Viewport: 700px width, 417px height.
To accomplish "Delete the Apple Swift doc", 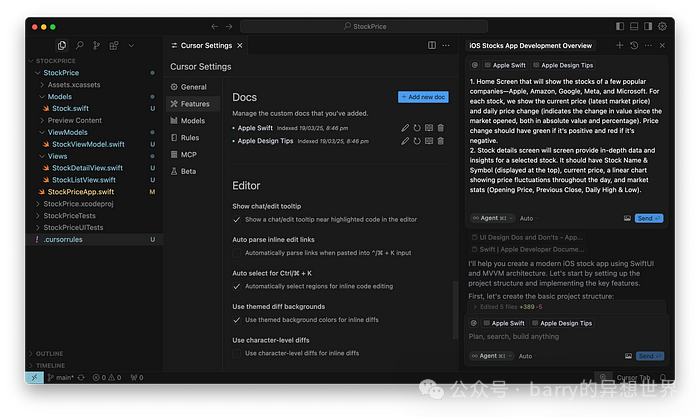I will (441, 128).
